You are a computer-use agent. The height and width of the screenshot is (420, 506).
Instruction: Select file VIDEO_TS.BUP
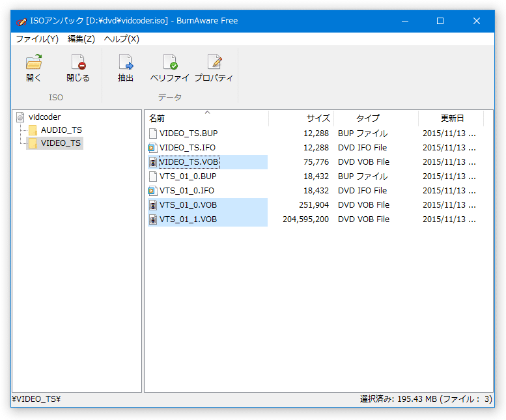click(188, 133)
